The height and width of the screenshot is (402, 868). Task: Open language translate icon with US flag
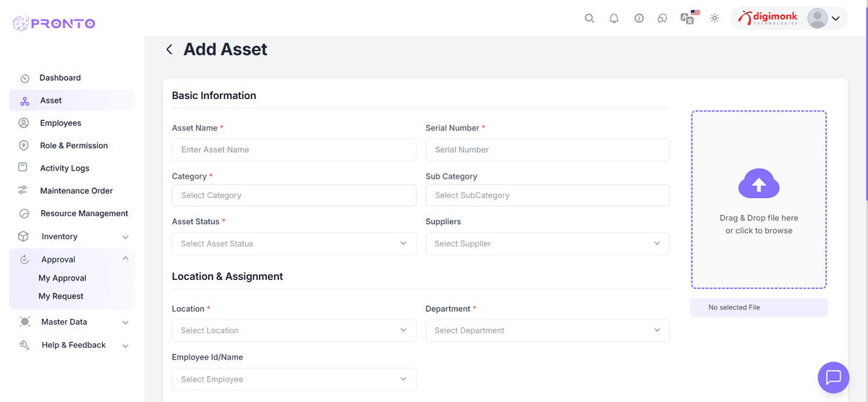coord(690,17)
